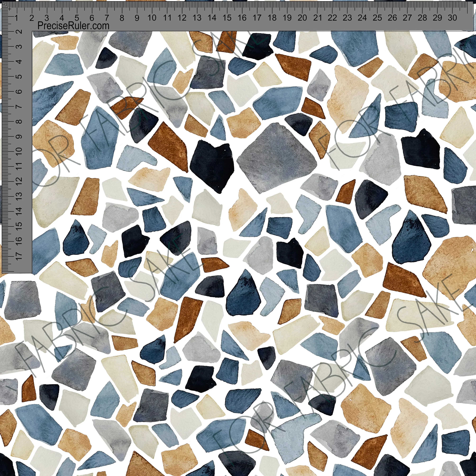The height and width of the screenshot is (476, 476).
Task: Select number 22 on the horizontal ruler
Action: (x=332, y=18)
